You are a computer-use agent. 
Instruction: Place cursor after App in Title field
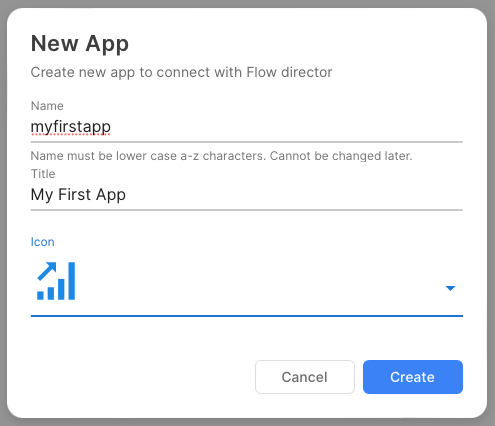pyautogui.click(x=127, y=195)
